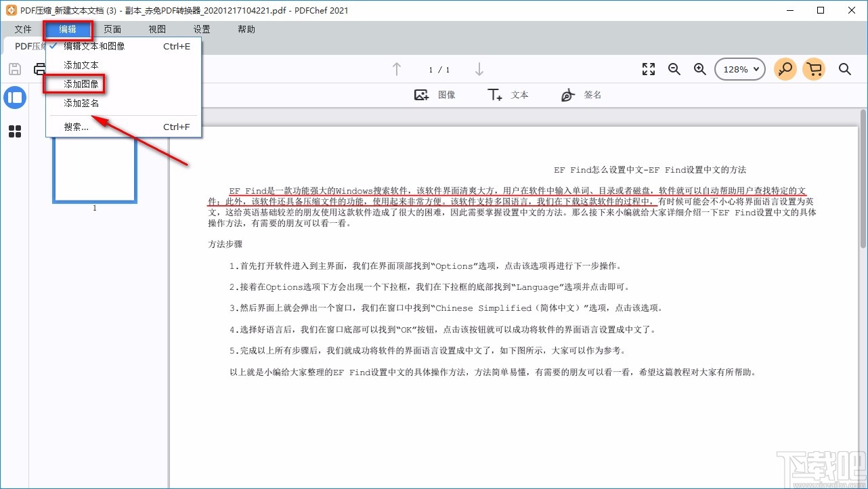Click the orange unlock/key icon

785,69
